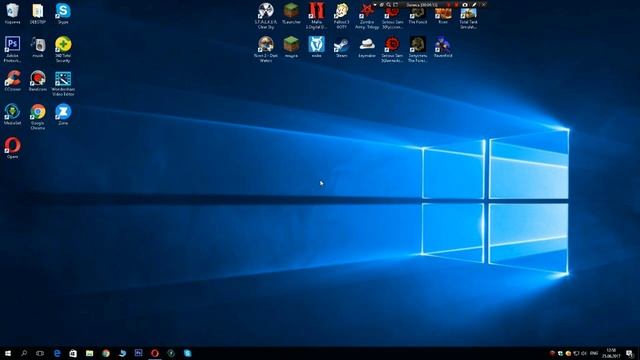Screen dimensions: 640x360
Task: Open the Skype desktop shortcut
Action: click(63, 13)
